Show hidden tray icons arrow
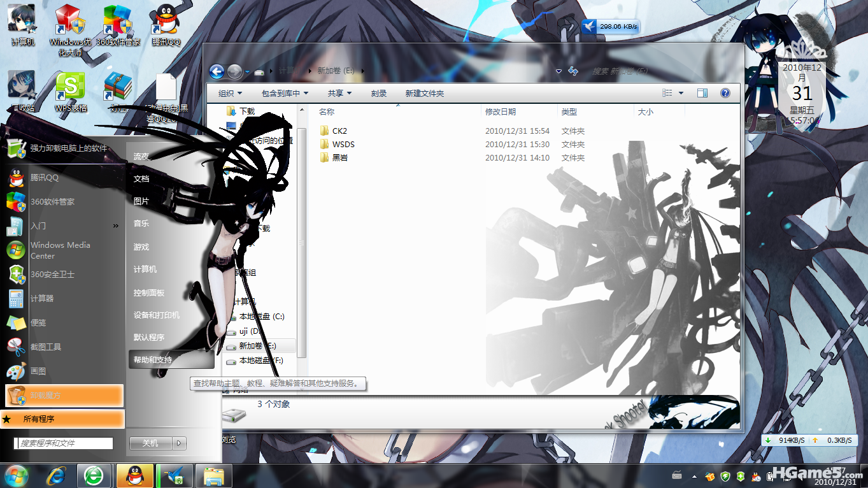868x488 pixels. pos(693,477)
